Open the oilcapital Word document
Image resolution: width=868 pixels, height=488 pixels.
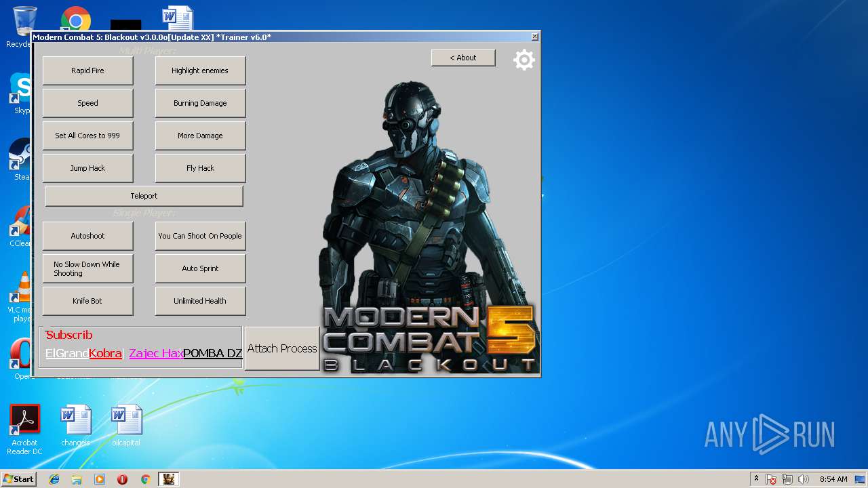click(126, 426)
